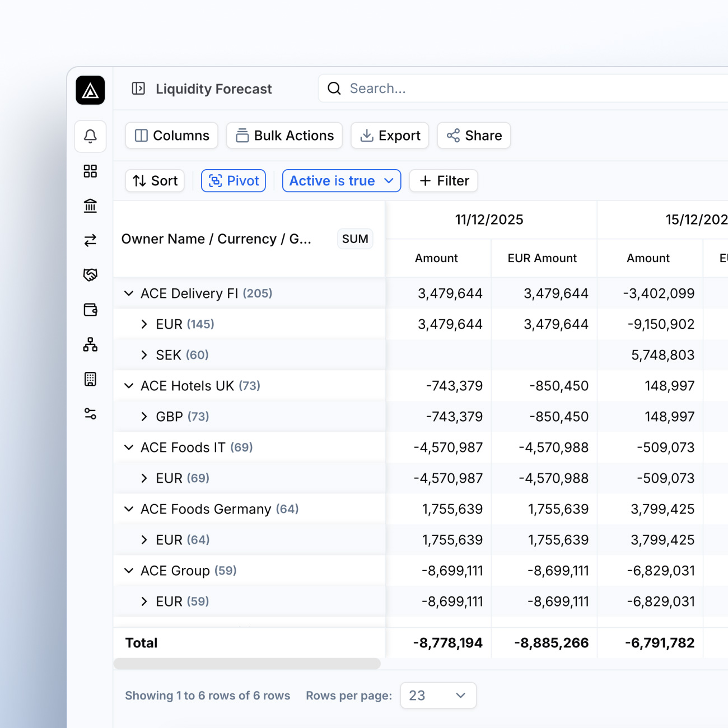Screen dimensions: 728x728
Task: Open the bank accounts icon
Action: point(90,206)
